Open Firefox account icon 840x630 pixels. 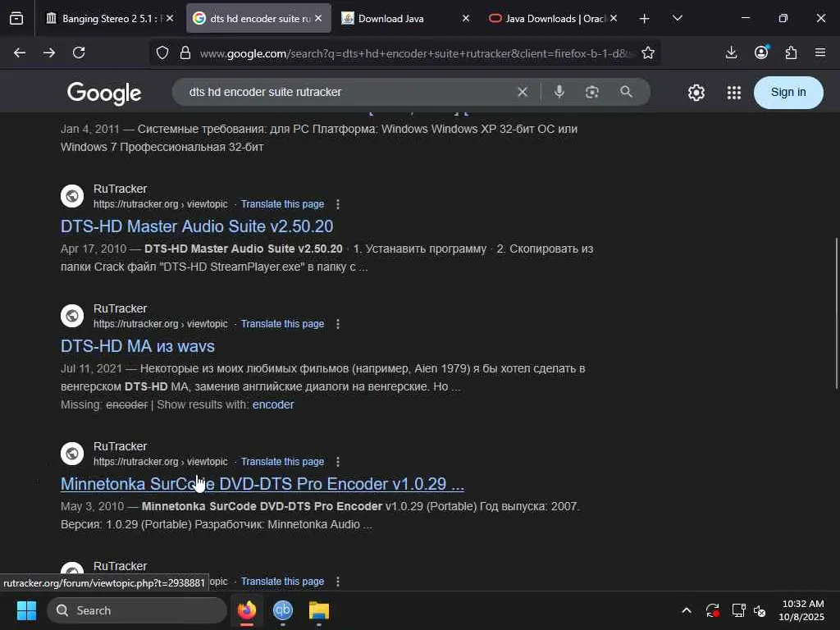point(761,52)
